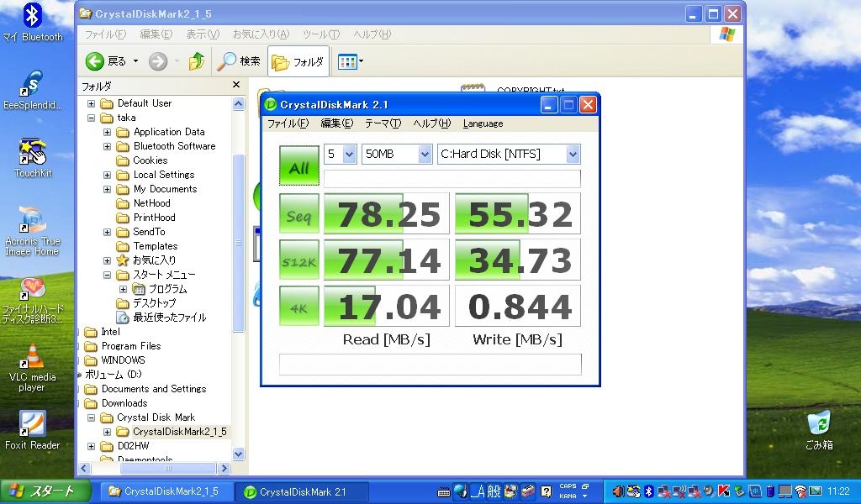Click the 検索 search toolbar icon

[239, 61]
